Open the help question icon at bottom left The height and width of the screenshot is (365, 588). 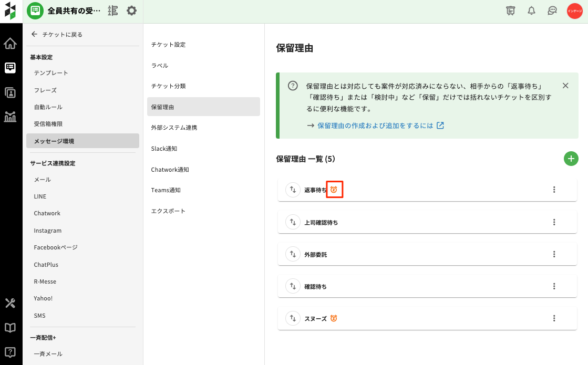tap(11, 352)
